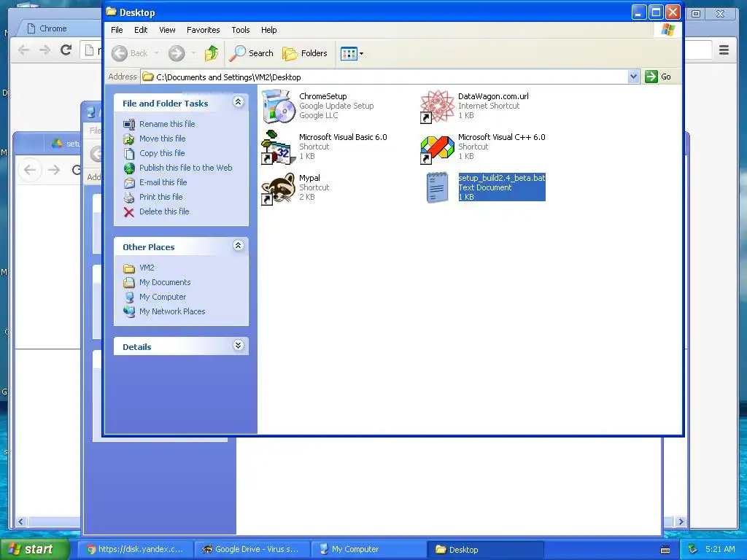Click the Forward arrow button

tap(177, 53)
